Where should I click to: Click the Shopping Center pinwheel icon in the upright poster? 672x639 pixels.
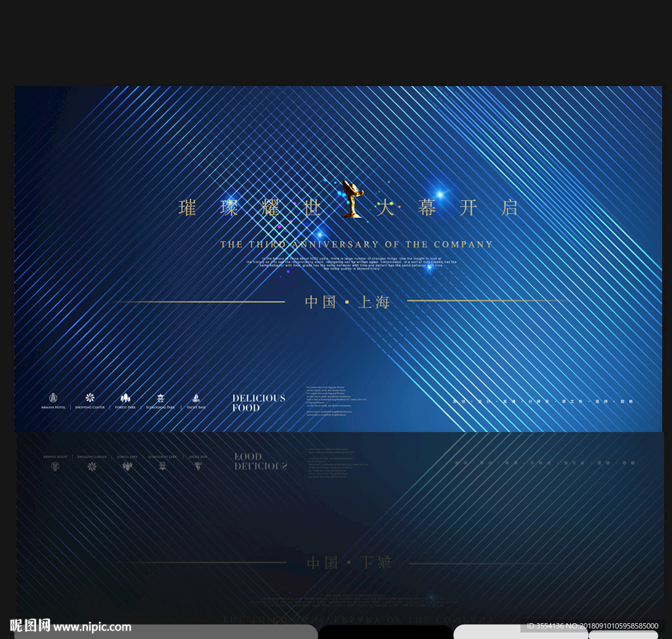pos(89,397)
